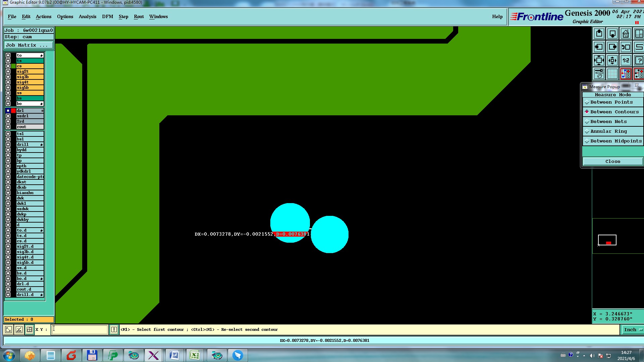644x362 pixels.
Task: Select Annular Ring measure mode
Action: [608, 131]
